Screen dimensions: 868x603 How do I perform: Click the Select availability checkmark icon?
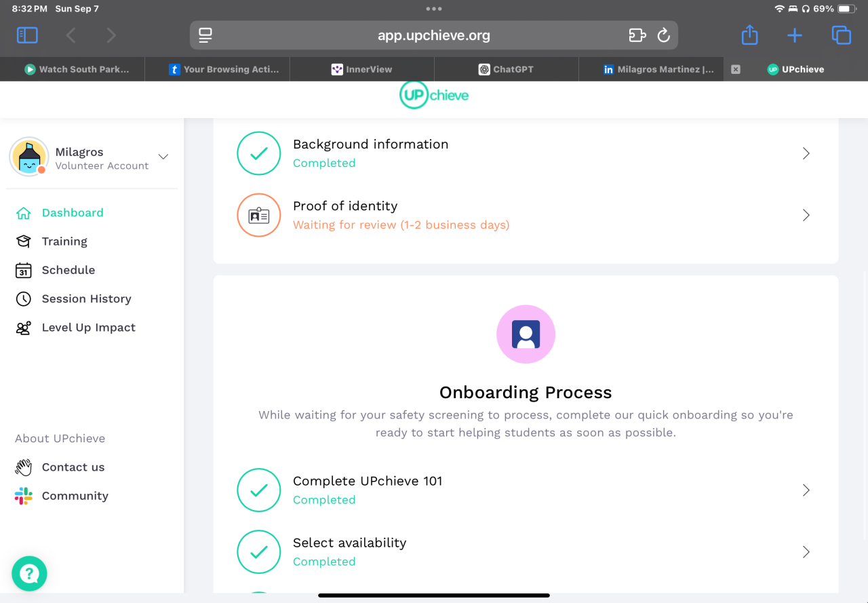coord(258,552)
